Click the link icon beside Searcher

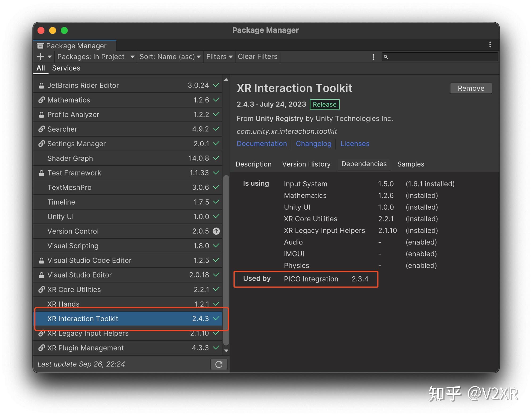click(41, 129)
